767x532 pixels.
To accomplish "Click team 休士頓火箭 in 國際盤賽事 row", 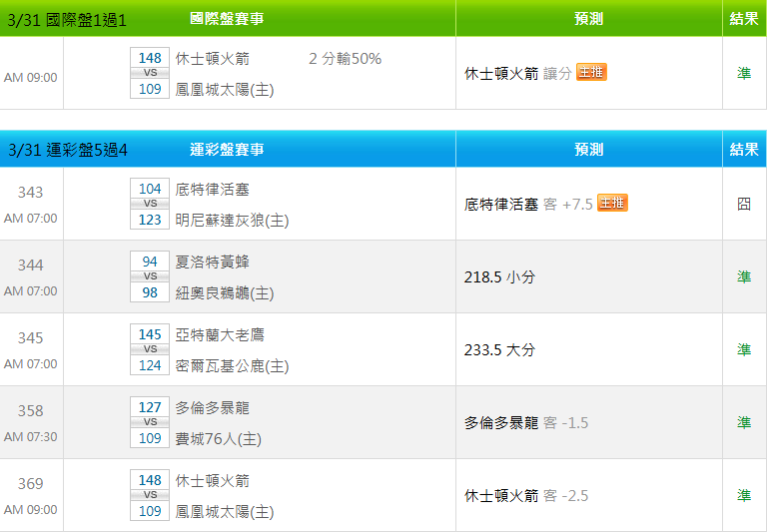I will [x=213, y=59].
